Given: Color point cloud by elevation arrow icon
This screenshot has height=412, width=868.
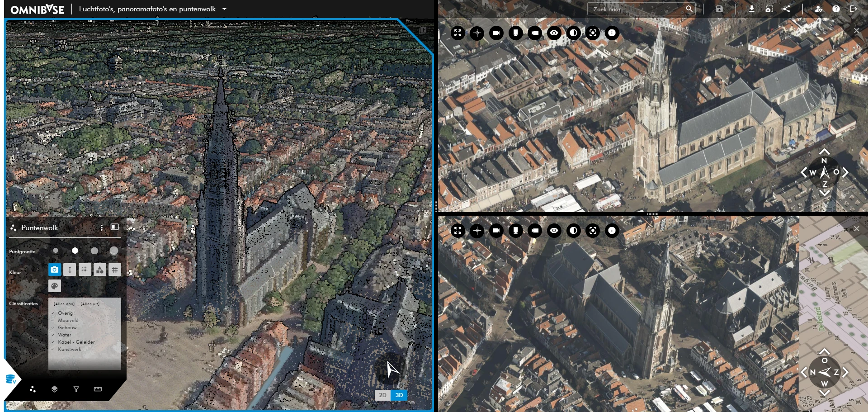Looking at the screenshot, I should [x=70, y=270].
